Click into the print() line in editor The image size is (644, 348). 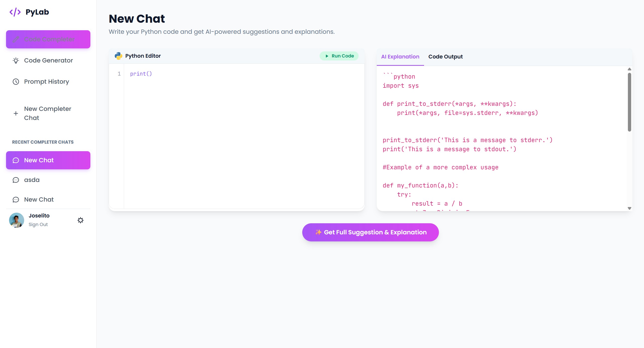click(x=141, y=74)
